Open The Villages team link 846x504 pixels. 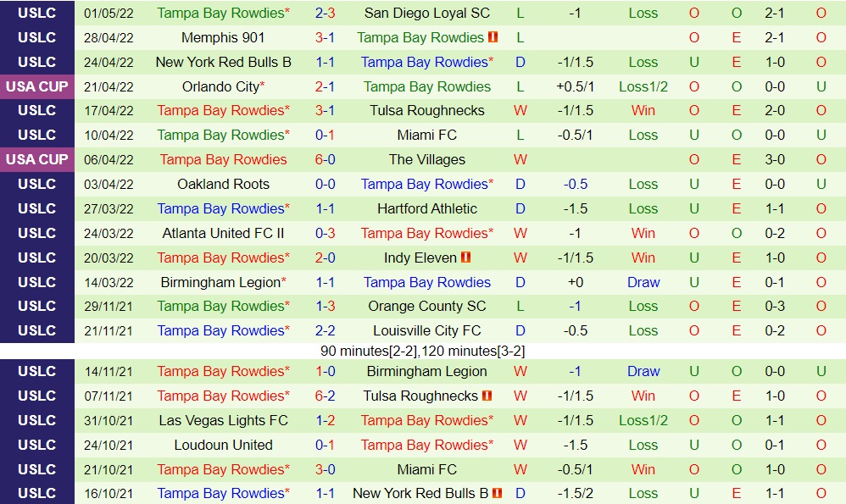tap(426, 159)
